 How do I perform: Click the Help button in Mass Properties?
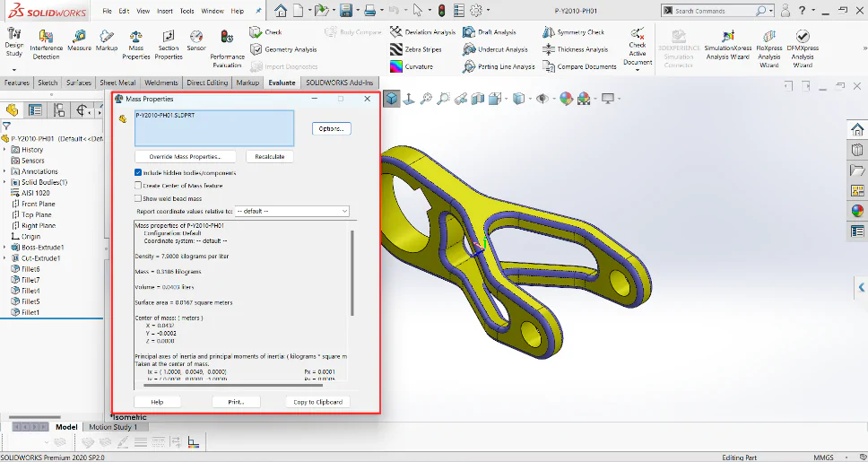tap(157, 402)
